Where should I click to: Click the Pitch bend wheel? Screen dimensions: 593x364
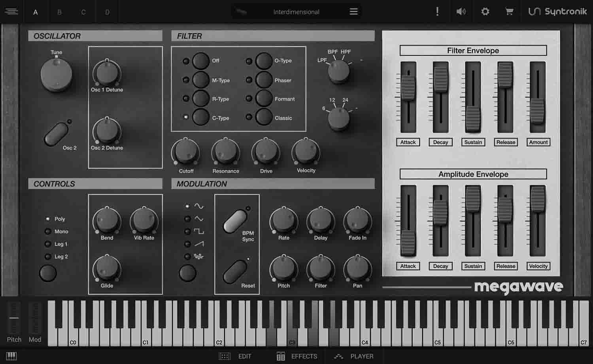(x=14, y=318)
